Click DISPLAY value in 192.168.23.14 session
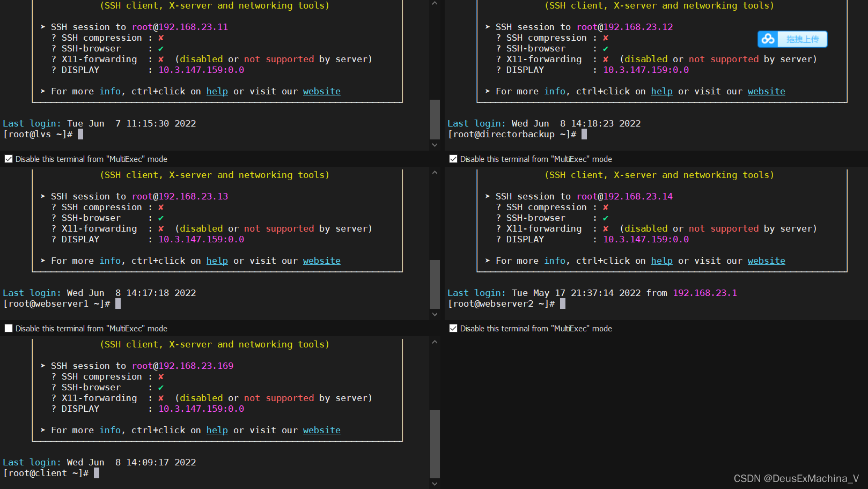 click(646, 239)
